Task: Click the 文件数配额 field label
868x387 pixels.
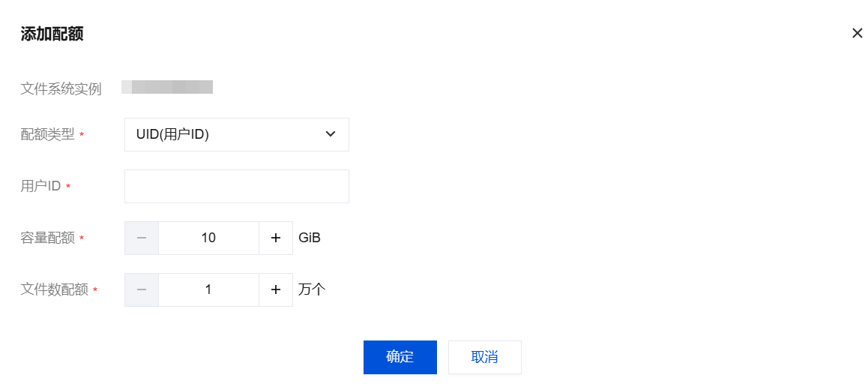Action: pos(54,289)
